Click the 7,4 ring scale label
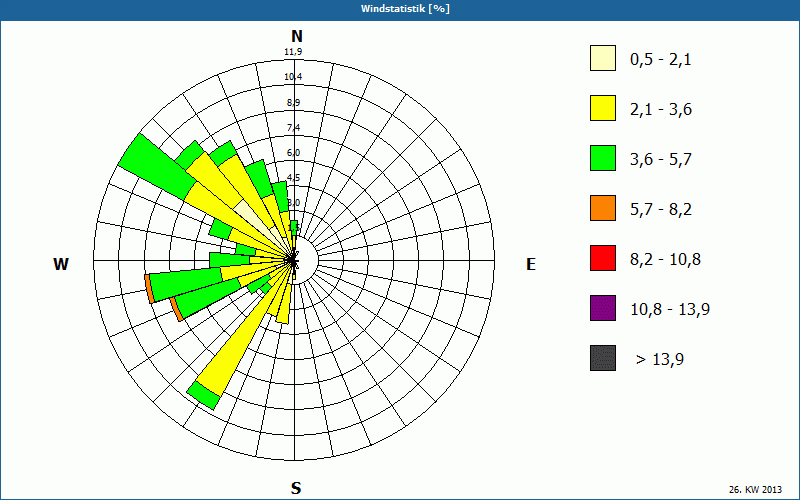 tap(293, 128)
